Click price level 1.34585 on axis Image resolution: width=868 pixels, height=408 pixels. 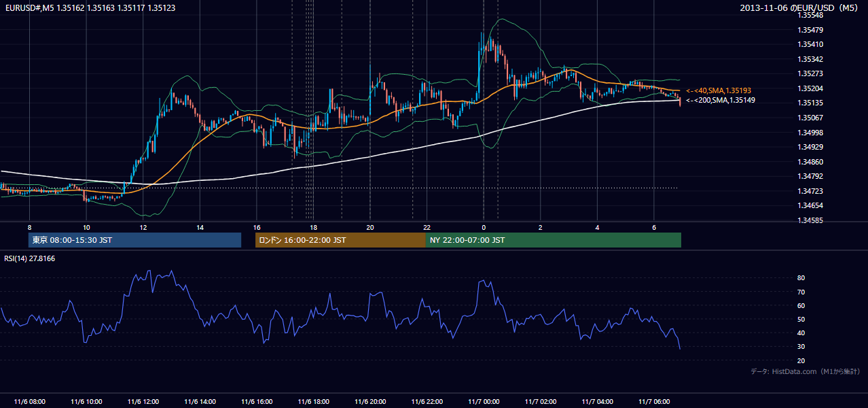(810, 220)
